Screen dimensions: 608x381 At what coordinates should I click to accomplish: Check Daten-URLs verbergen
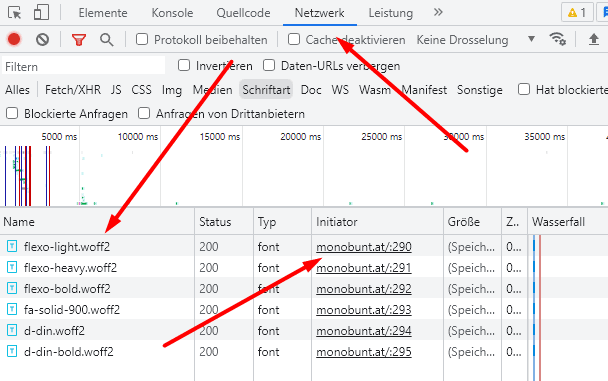(x=269, y=65)
